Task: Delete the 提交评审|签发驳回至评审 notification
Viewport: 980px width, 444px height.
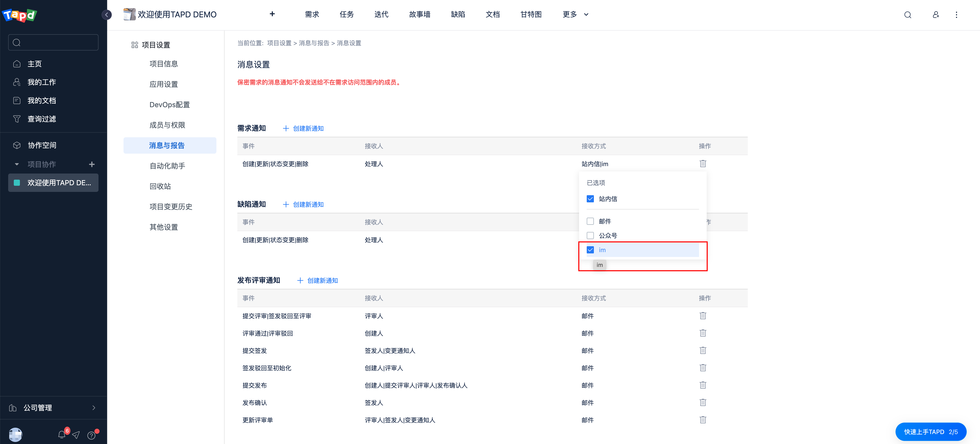Action: (702, 316)
